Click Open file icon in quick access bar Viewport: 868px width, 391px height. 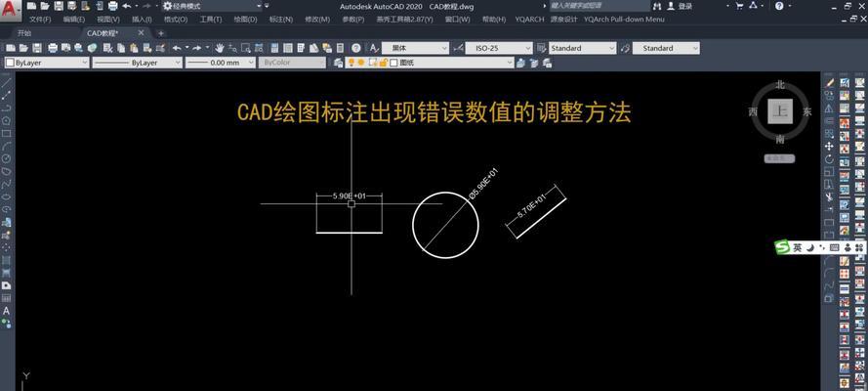point(45,6)
